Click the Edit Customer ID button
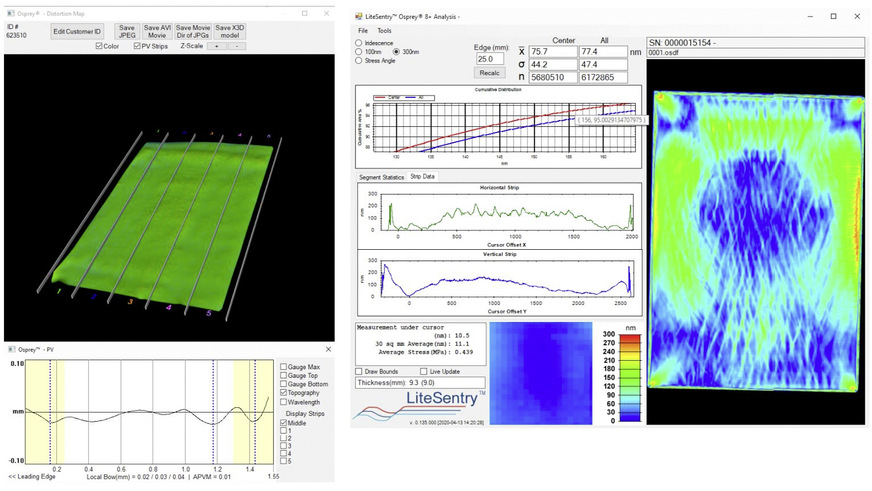872x491 pixels. click(x=79, y=31)
